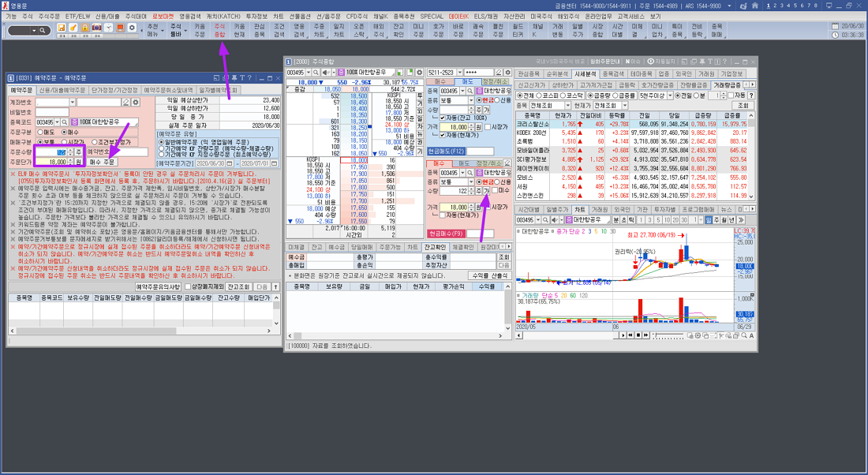This screenshot has height=475, width=868.
Task: Select 코스닥 radio in market filter
Action: (x=563, y=95)
